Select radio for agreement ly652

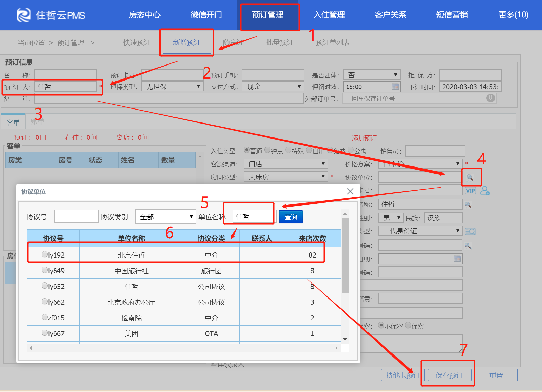click(44, 286)
